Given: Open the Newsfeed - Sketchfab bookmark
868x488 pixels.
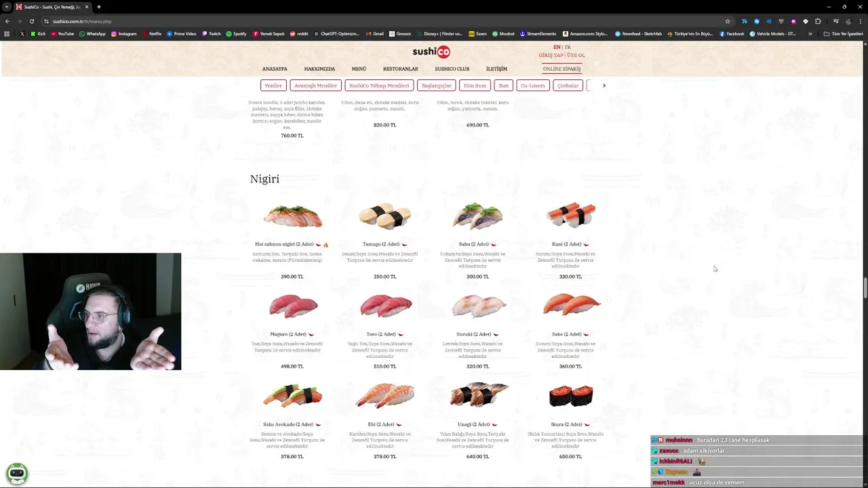Looking at the screenshot, I should [x=638, y=34].
